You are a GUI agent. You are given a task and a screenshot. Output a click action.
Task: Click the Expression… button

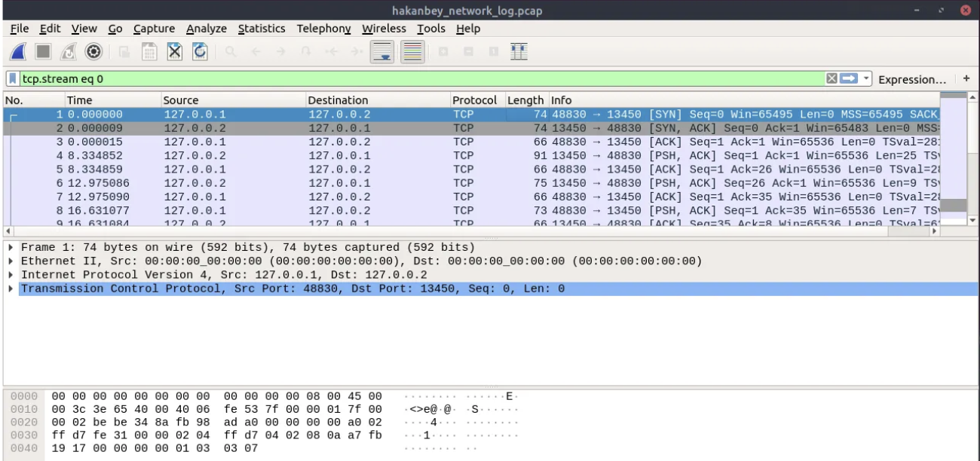912,79
